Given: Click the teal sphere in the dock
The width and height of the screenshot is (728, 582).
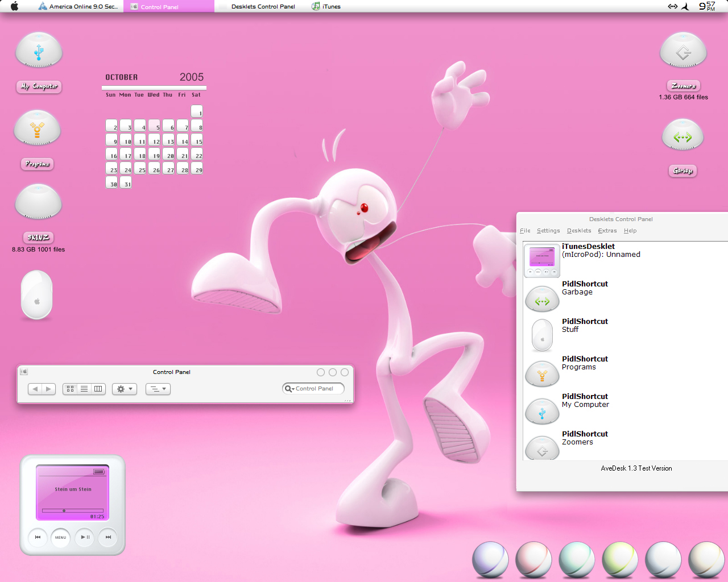Looking at the screenshot, I should 577,560.
